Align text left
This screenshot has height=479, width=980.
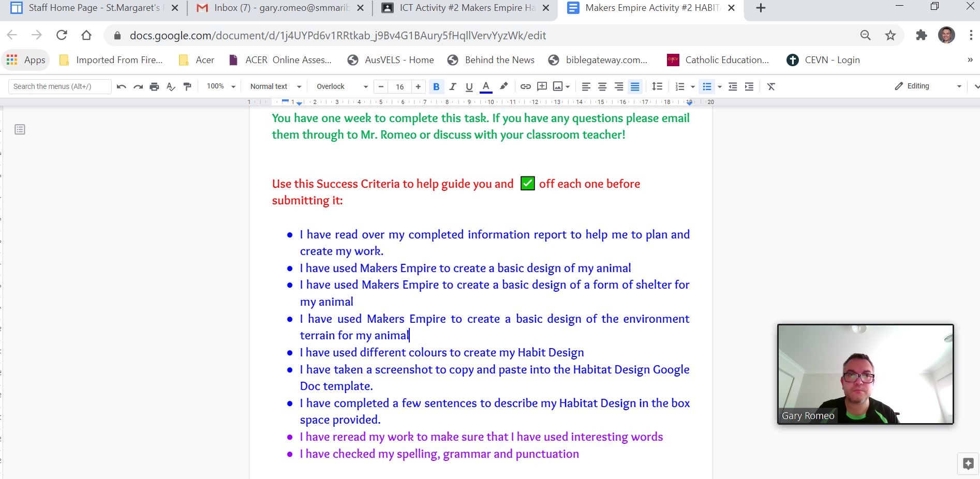pos(586,86)
